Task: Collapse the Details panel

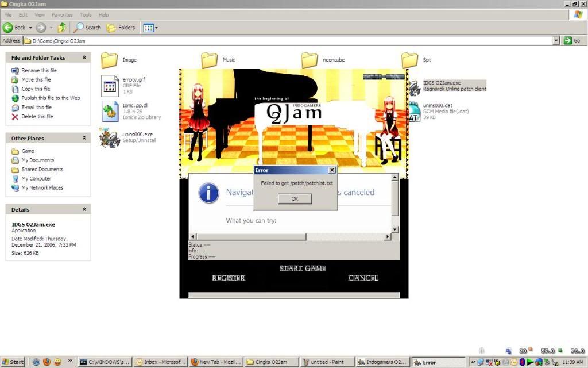Action: (84, 209)
